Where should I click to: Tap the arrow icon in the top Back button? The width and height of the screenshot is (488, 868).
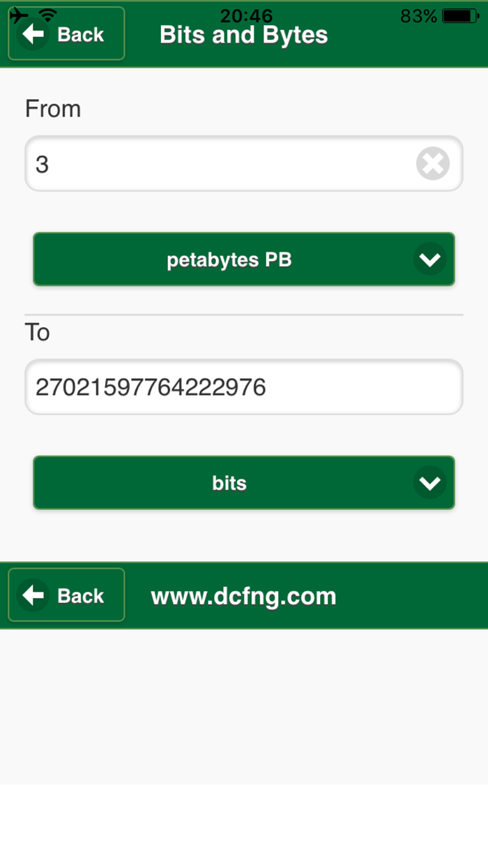coord(33,34)
